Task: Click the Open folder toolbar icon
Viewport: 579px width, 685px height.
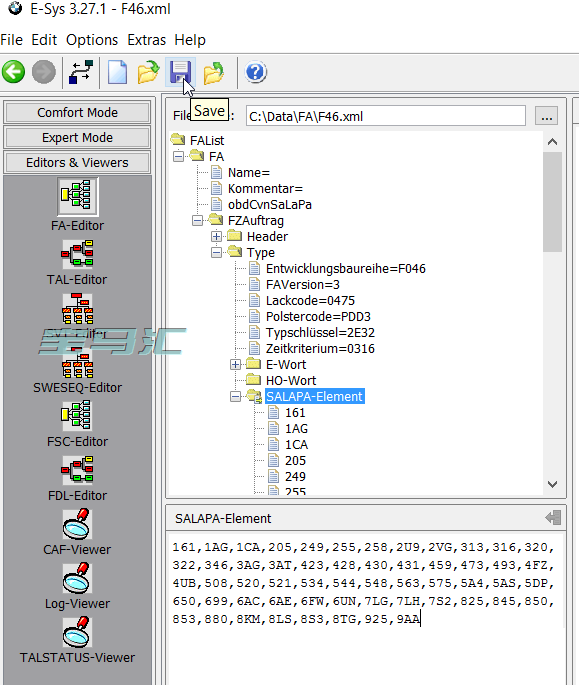Action: point(149,72)
